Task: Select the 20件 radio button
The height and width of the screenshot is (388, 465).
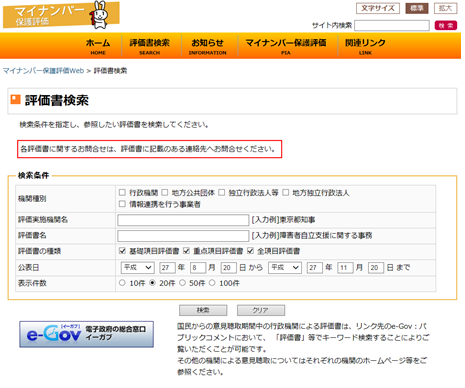Action: [152, 283]
